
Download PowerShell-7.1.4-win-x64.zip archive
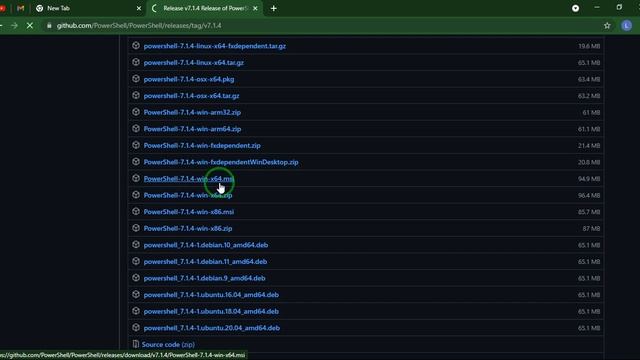[188, 196]
